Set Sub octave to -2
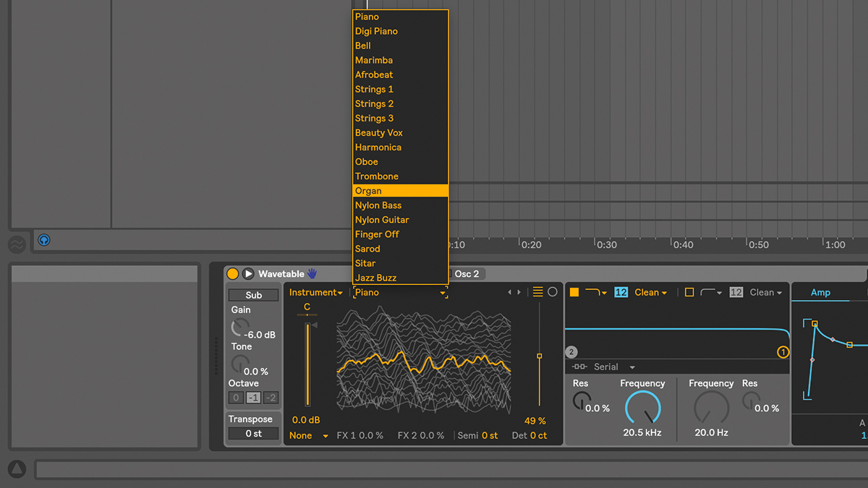Image resolution: width=868 pixels, height=488 pixels. (x=271, y=398)
